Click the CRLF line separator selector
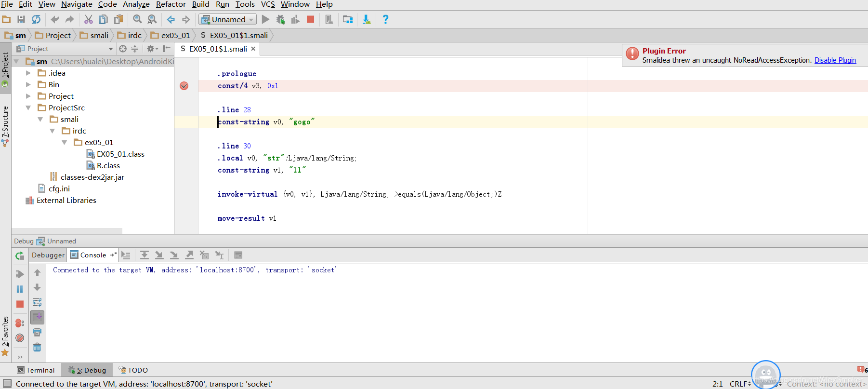 [740, 384]
